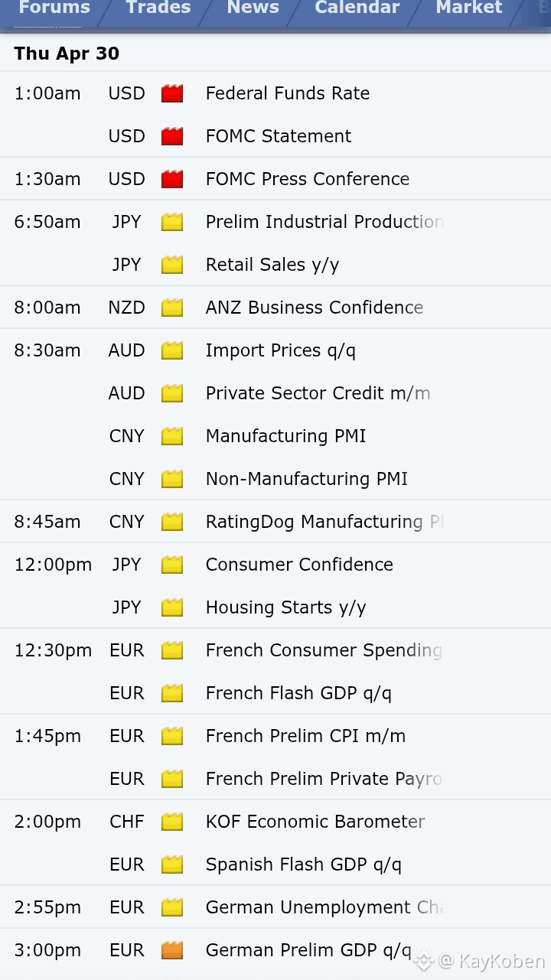Image resolution: width=551 pixels, height=980 pixels.
Task: Go to the Market tab
Action: [469, 8]
